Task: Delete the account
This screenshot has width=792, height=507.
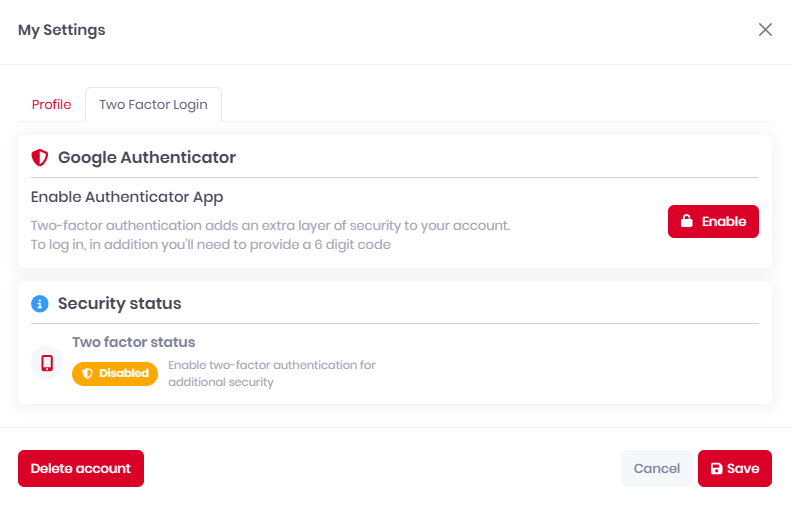Action: pyautogui.click(x=81, y=469)
